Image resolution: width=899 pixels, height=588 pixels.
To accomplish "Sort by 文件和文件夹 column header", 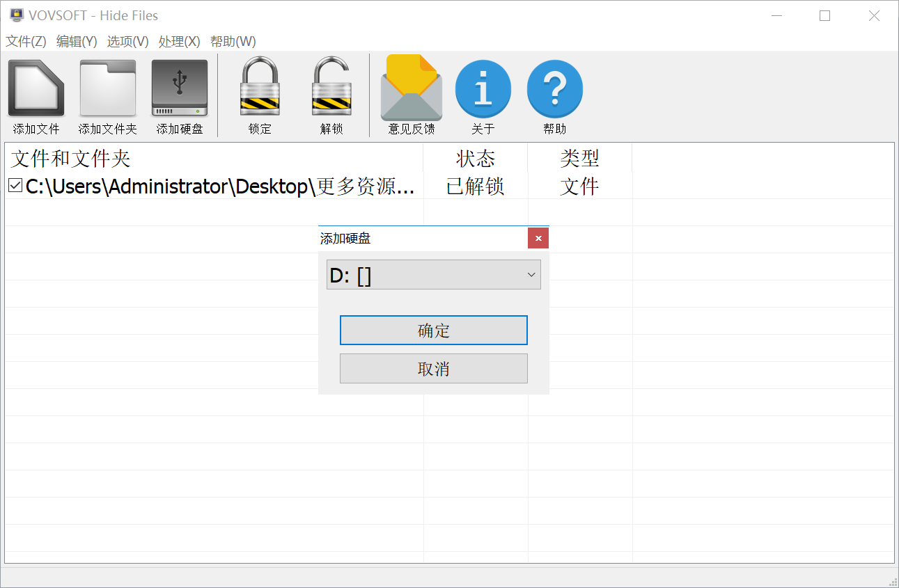I will [x=214, y=159].
